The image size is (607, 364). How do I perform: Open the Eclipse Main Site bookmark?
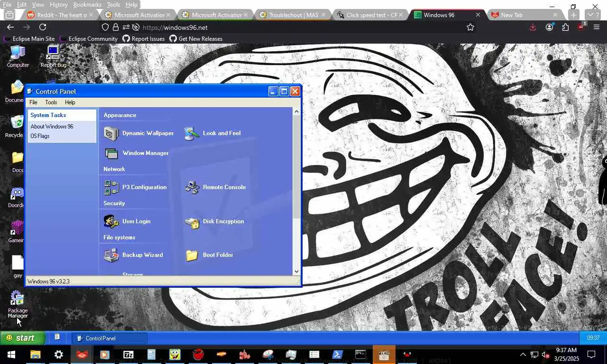pyautogui.click(x=29, y=39)
